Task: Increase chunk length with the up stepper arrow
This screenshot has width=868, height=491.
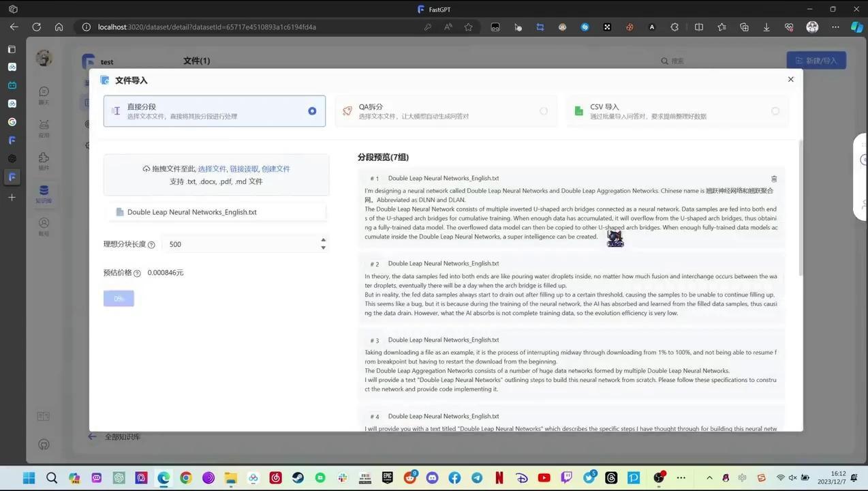Action: coord(323,240)
